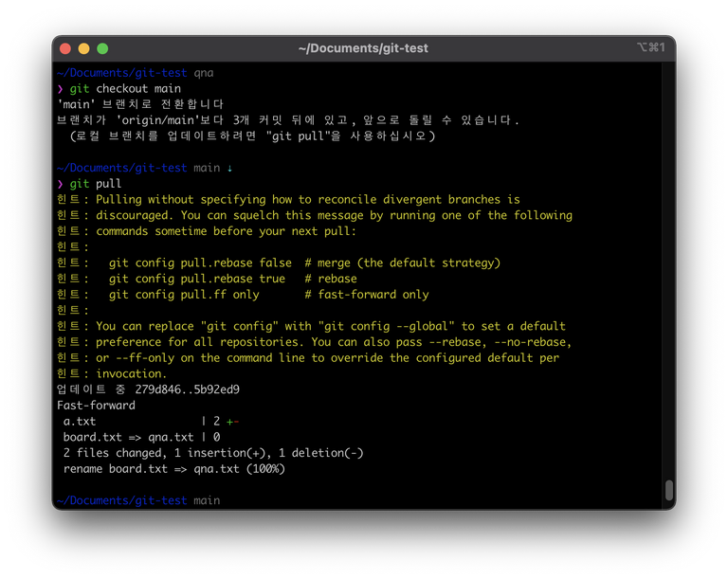The height and width of the screenshot is (579, 728).
Task: Click the green zoom window button
Action: [x=102, y=48]
